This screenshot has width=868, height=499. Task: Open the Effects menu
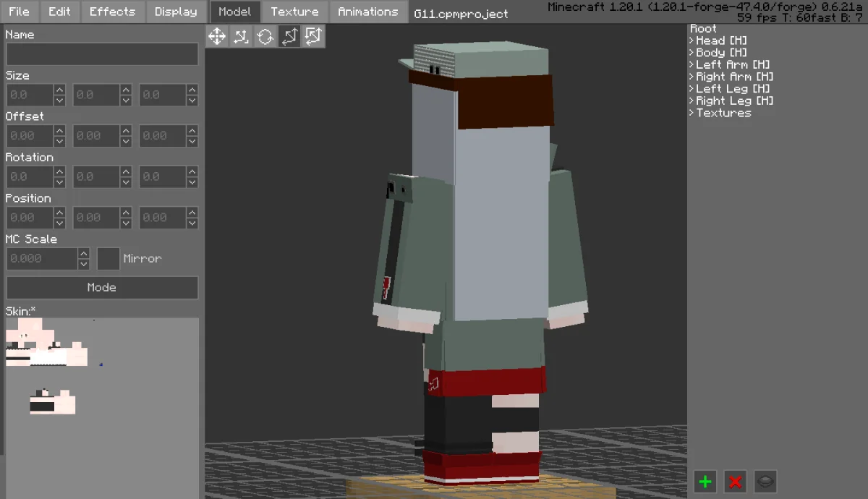[112, 12]
